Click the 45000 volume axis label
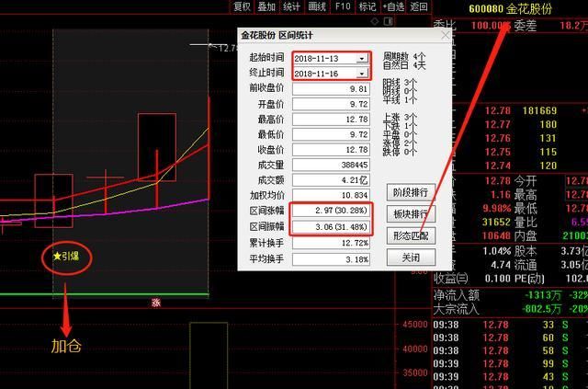Screen dimensions: 588x389 click(415, 324)
